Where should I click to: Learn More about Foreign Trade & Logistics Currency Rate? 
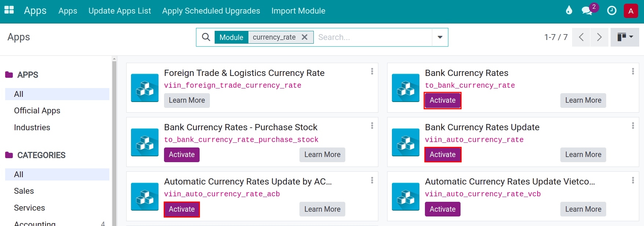[x=187, y=100]
